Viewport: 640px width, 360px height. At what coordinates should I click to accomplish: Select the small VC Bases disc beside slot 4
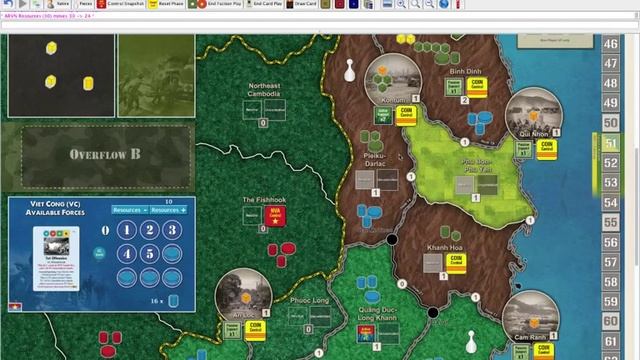(99, 253)
